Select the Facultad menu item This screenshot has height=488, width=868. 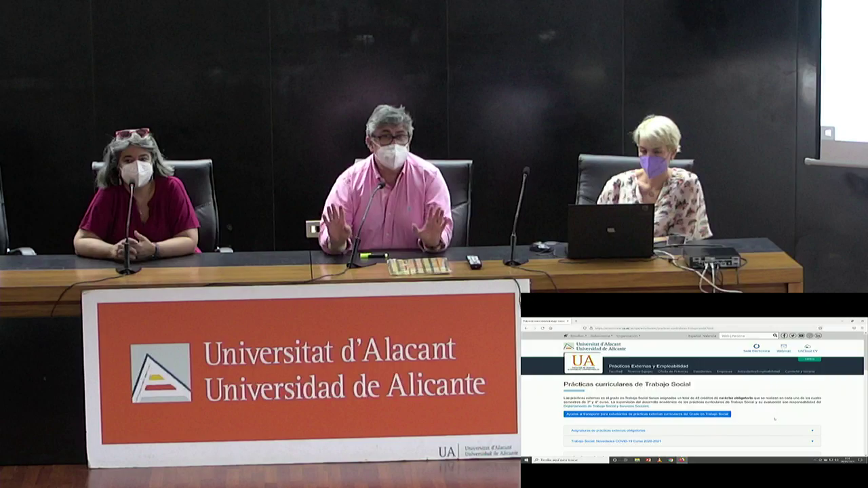[615, 371]
